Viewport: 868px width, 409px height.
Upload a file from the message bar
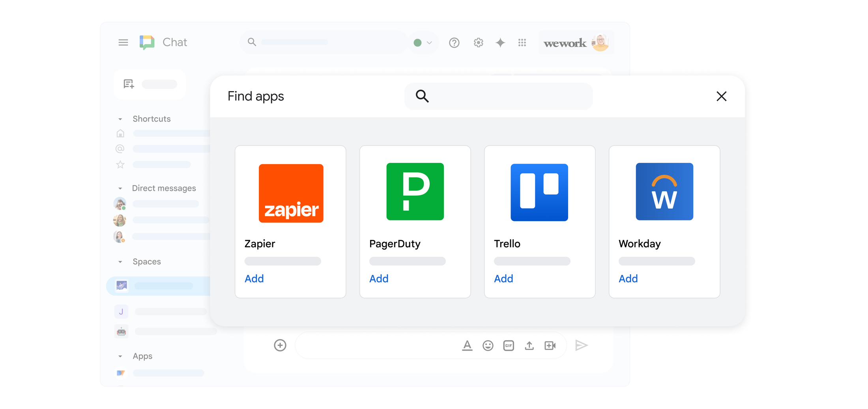coord(529,345)
